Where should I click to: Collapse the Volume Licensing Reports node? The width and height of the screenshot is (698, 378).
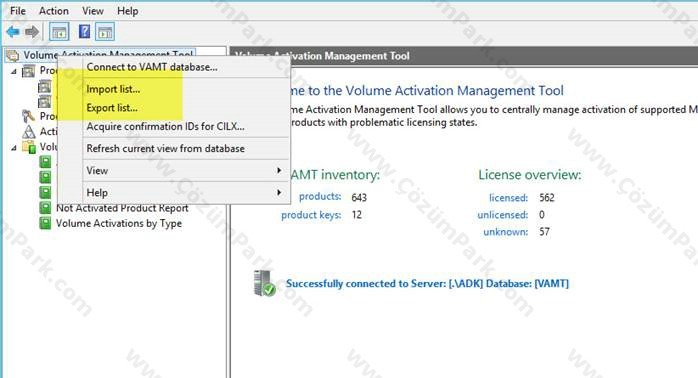[14, 147]
